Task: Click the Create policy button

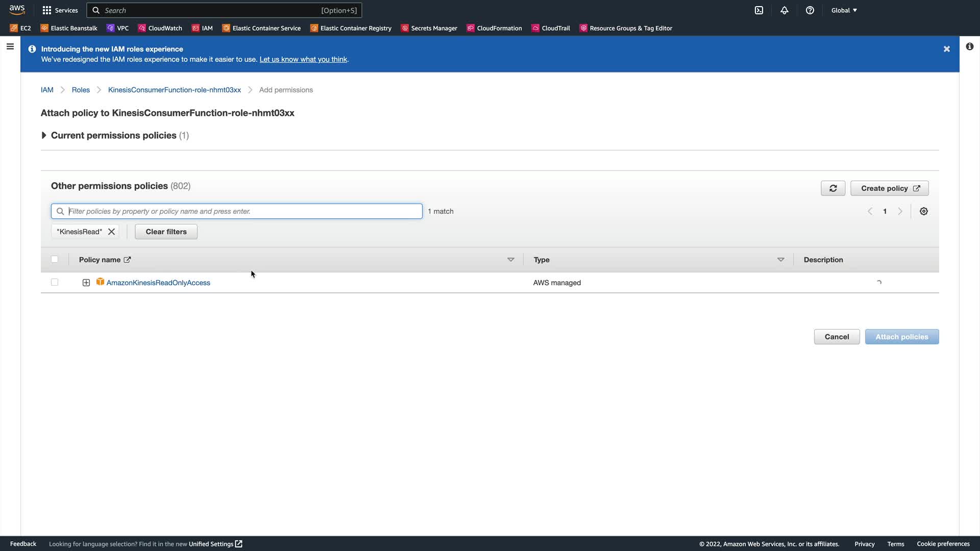Action: [x=889, y=188]
